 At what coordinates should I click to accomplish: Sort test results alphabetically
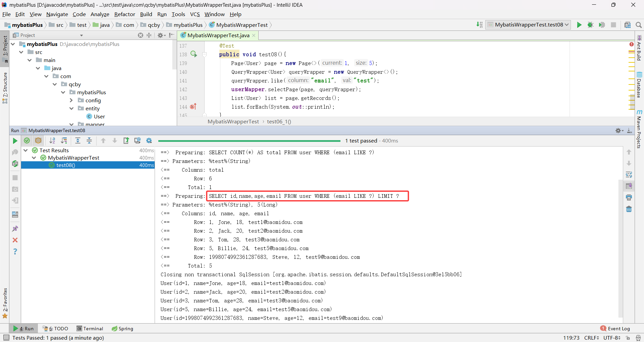point(52,141)
